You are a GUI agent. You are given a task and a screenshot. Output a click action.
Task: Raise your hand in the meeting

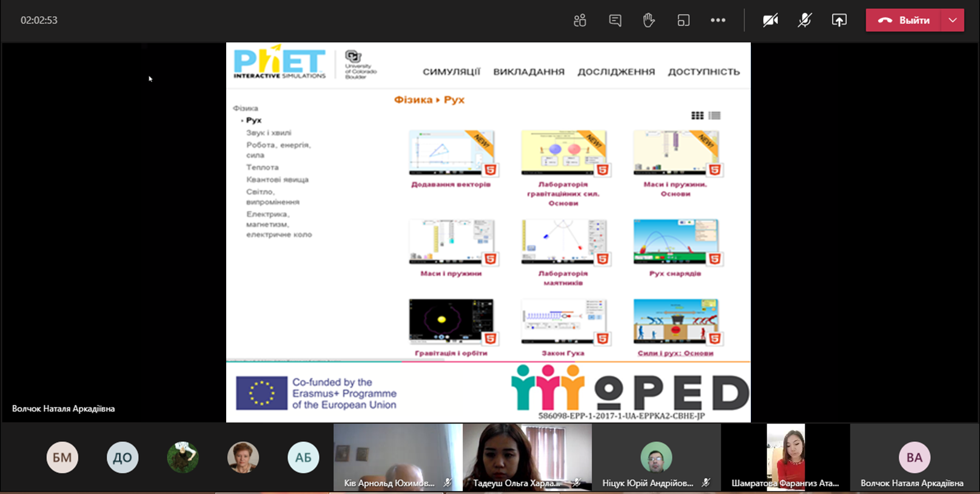click(649, 20)
